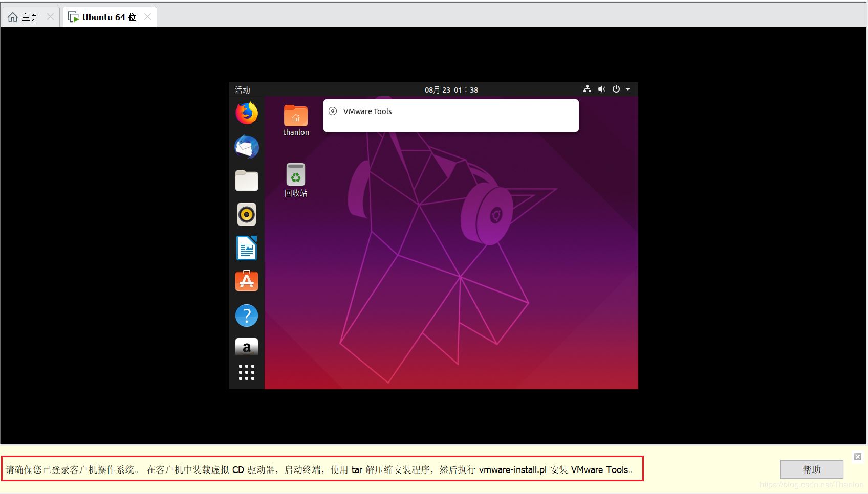Launch Rhythmbox music player
868x494 pixels.
coord(247,214)
